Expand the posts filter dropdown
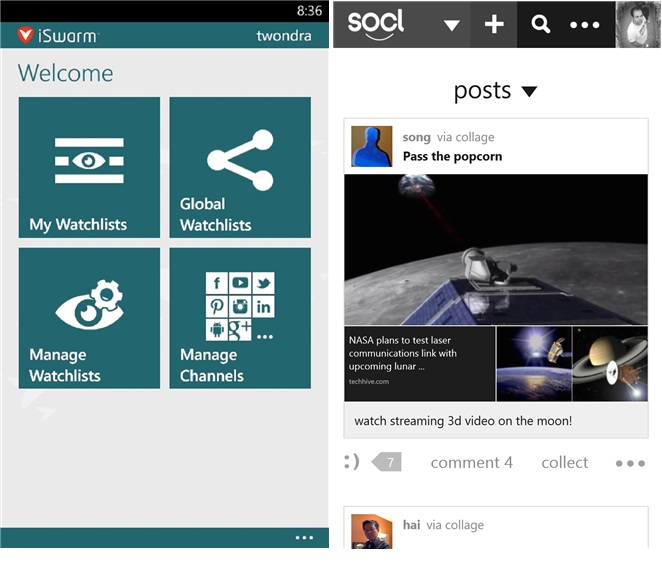The height and width of the screenshot is (564, 662). pyautogui.click(x=495, y=91)
